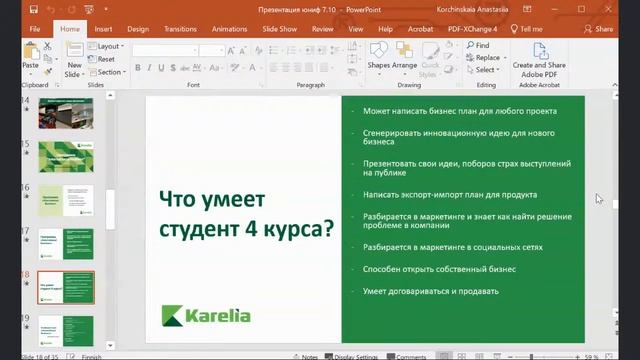The height and width of the screenshot is (360, 640).
Task: Toggle numbered list formatting
Action: pos(291,51)
